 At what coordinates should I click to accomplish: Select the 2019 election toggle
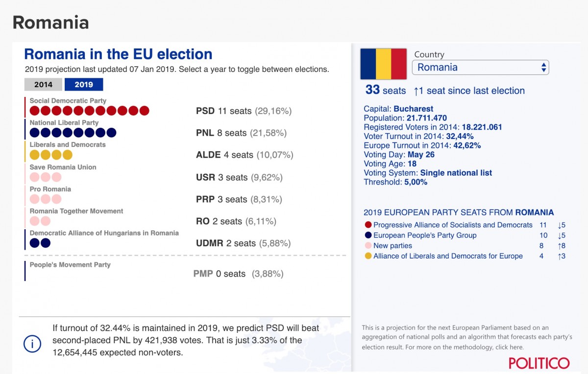coord(84,85)
